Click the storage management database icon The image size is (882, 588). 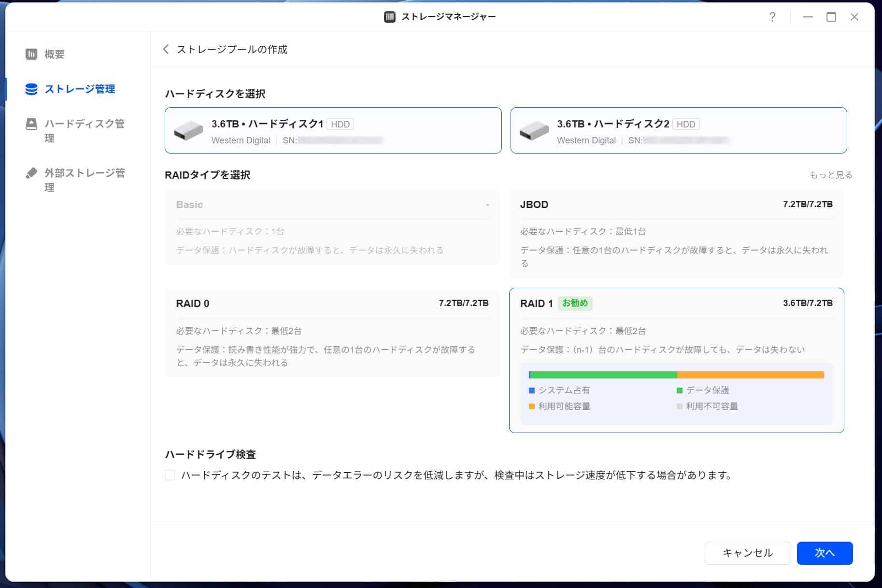[x=31, y=89]
